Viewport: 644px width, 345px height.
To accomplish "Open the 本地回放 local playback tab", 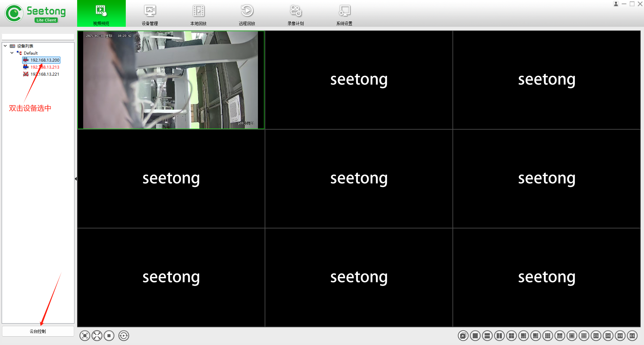I will click(199, 13).
